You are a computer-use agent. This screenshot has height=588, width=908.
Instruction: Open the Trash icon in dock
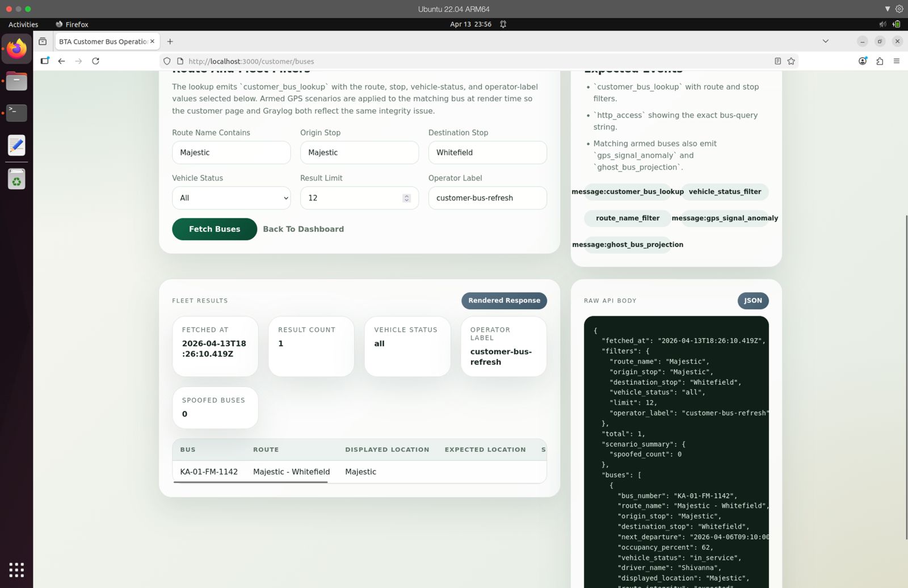pyautogui.click(x=16, y=179)
